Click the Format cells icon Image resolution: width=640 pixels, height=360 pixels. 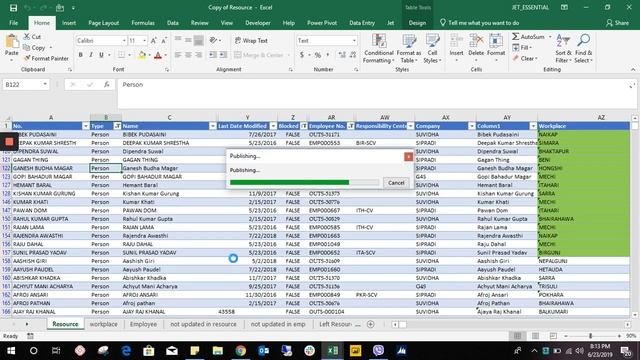click(x=496, y=41)
